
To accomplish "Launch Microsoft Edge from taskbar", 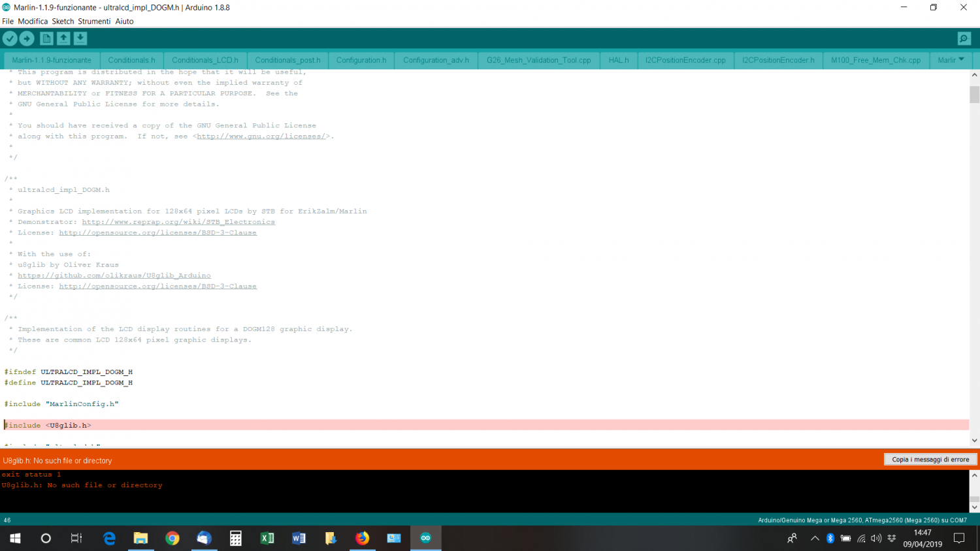I will [109, 538].
